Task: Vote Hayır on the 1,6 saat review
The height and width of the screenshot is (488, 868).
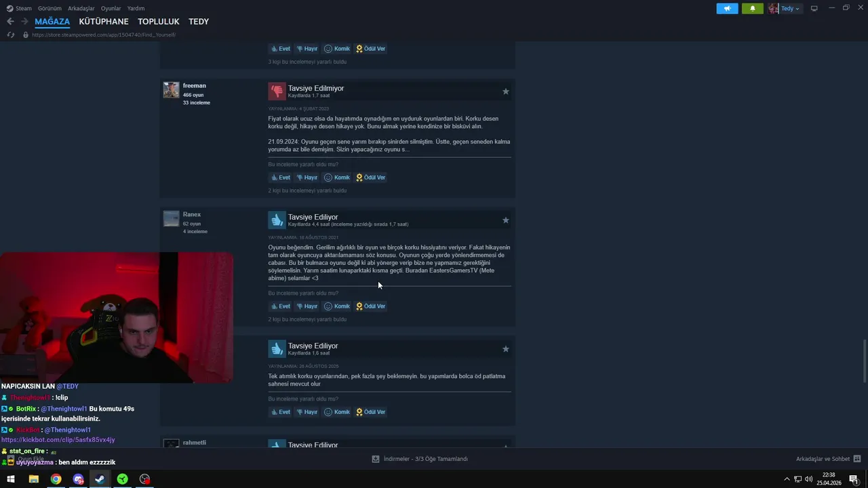Action: click(307, 412)
